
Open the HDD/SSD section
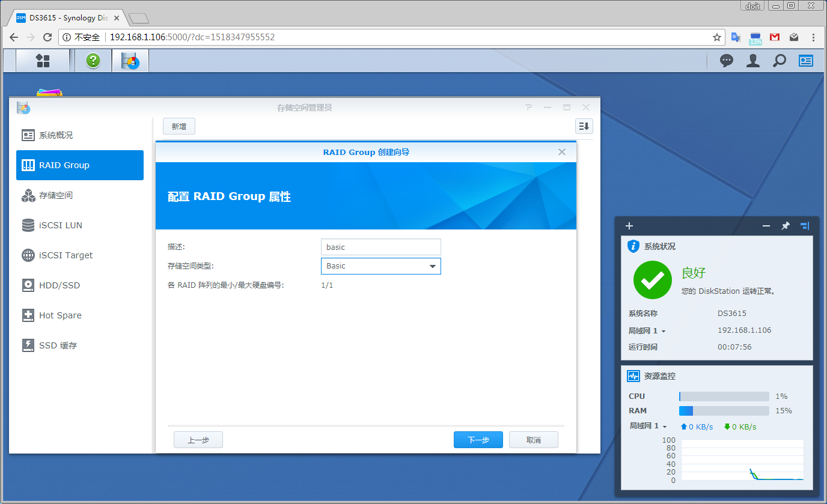[80, 285]
